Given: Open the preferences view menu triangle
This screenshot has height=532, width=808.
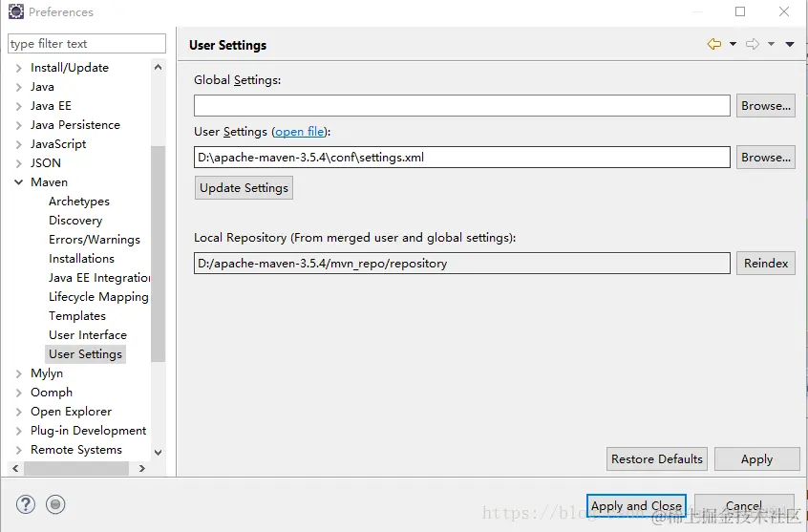Looking at the screenshot, I should [x=790, y=44].
